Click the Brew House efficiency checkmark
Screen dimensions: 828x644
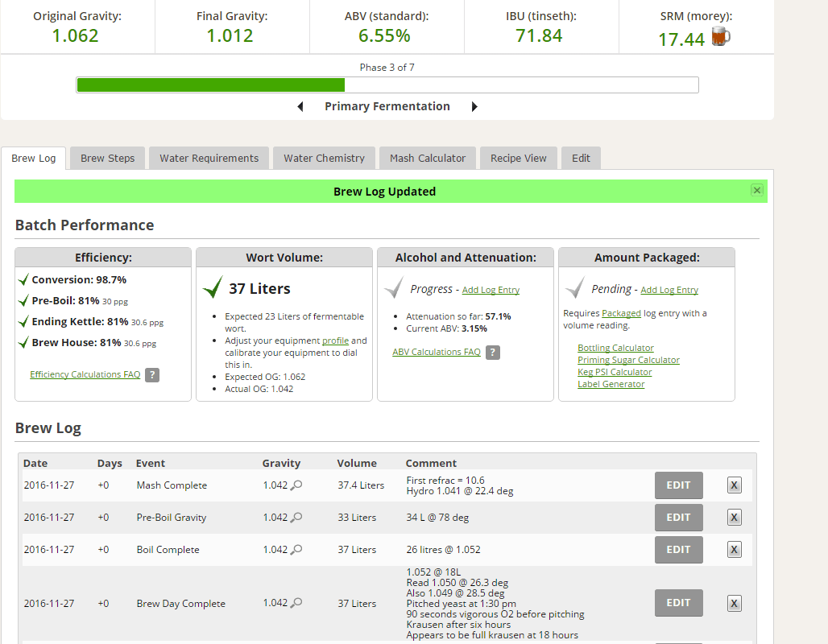pyautogui.click(x=23, y=342)
